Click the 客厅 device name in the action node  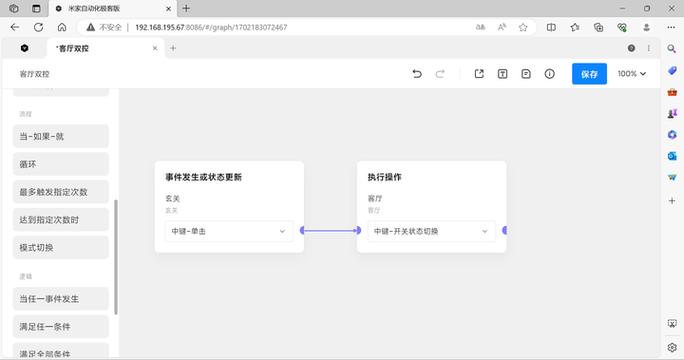pyautogui.click(x=375, y=199)
